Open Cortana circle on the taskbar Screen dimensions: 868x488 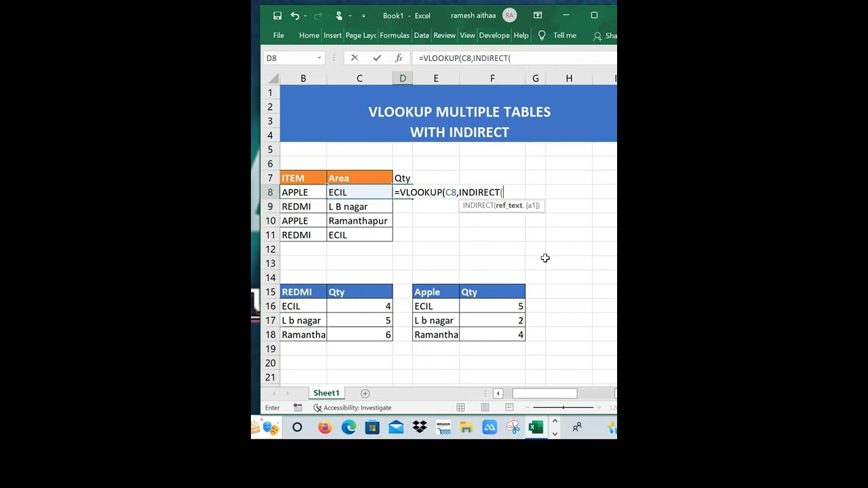pyautogui.click(x=297, y=427)
